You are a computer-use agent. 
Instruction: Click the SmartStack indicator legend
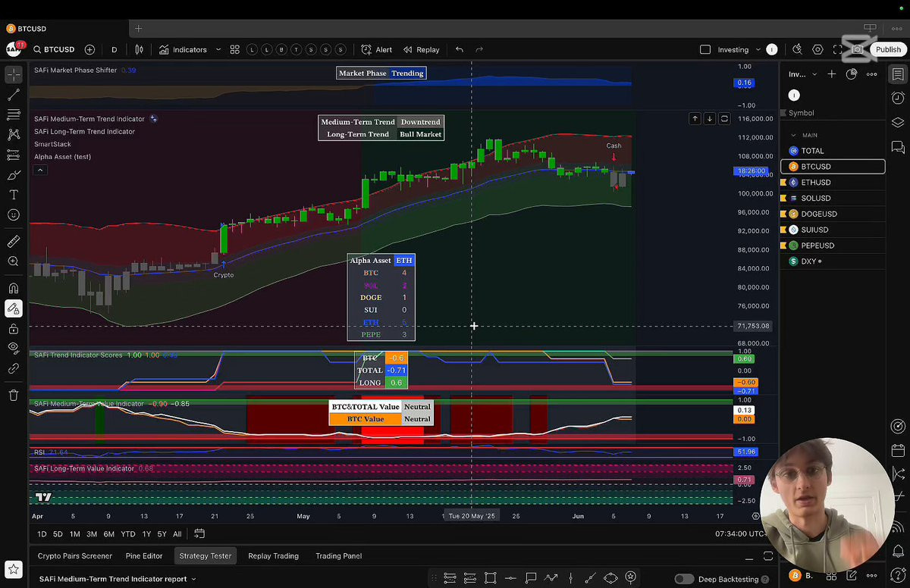point(52,144)
